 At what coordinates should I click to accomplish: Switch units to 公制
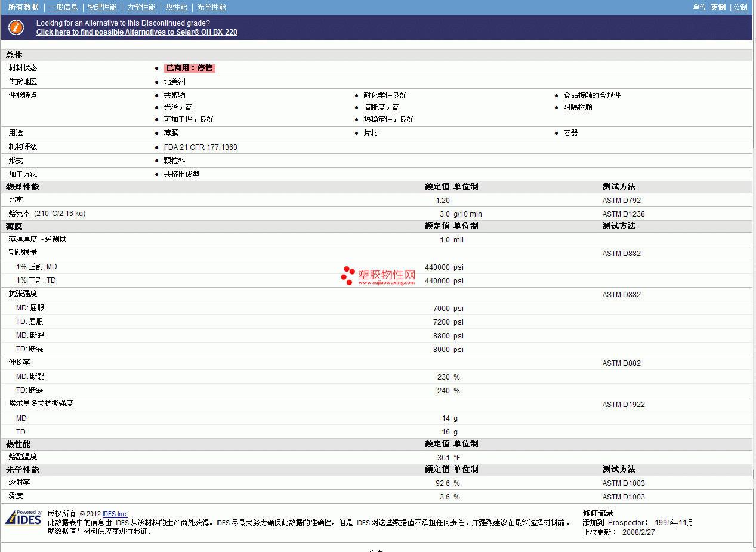point(740,7)
